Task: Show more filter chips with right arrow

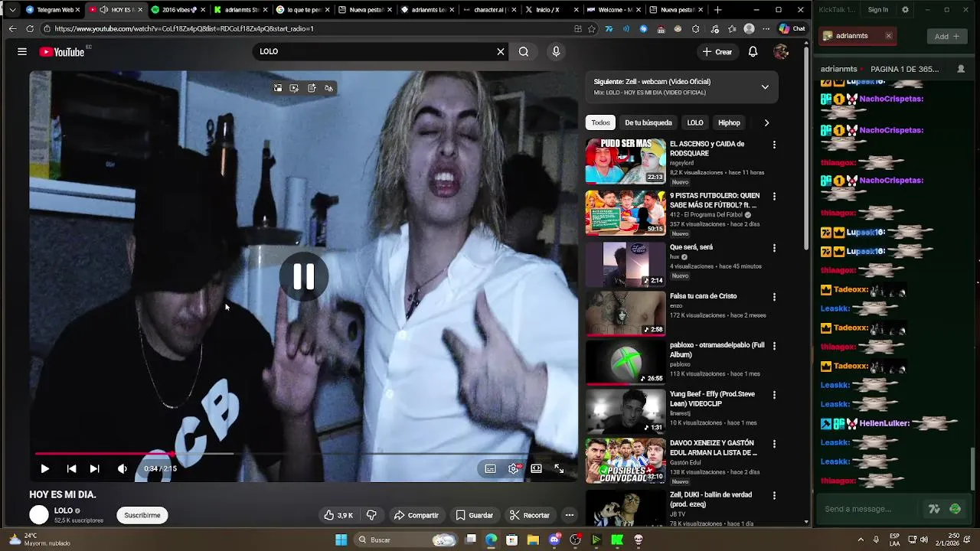Action: 766,122
